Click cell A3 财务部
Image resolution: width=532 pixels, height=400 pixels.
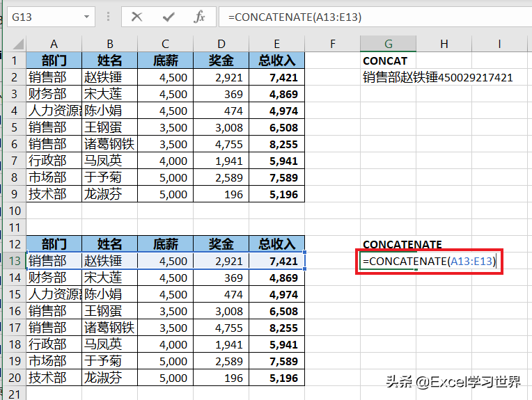coord(54,94)
